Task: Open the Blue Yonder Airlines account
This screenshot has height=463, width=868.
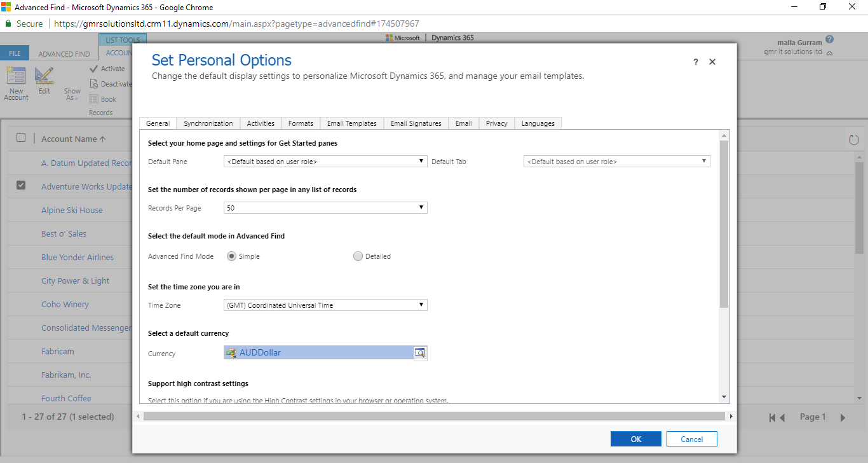Action: pos(78,257)
